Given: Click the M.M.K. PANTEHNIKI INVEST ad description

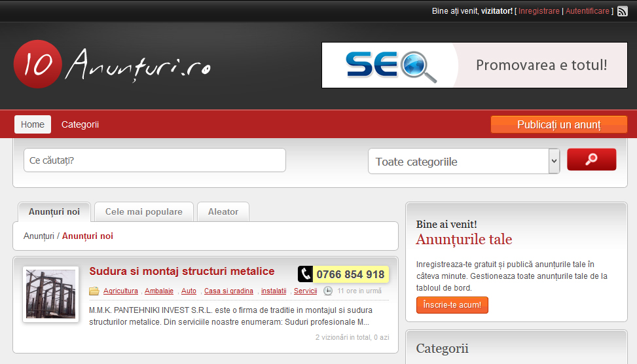Looking at the screenshot, I should (x=230, y=316).
